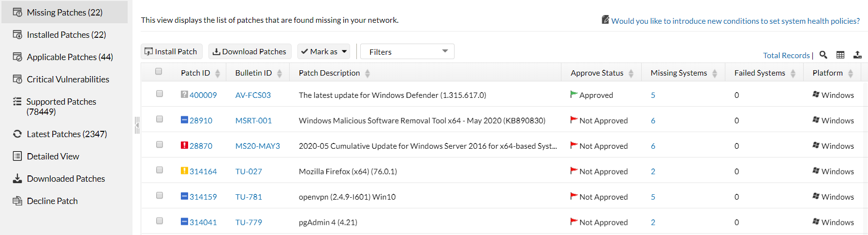Click the question mark icon beside patch 400009
868x235 pixels.
coord(184,94)
